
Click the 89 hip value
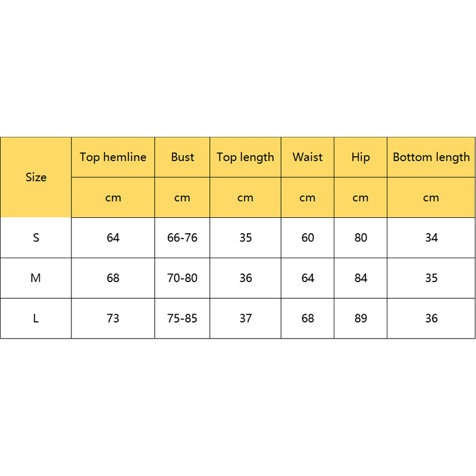[x=361, y=318]
